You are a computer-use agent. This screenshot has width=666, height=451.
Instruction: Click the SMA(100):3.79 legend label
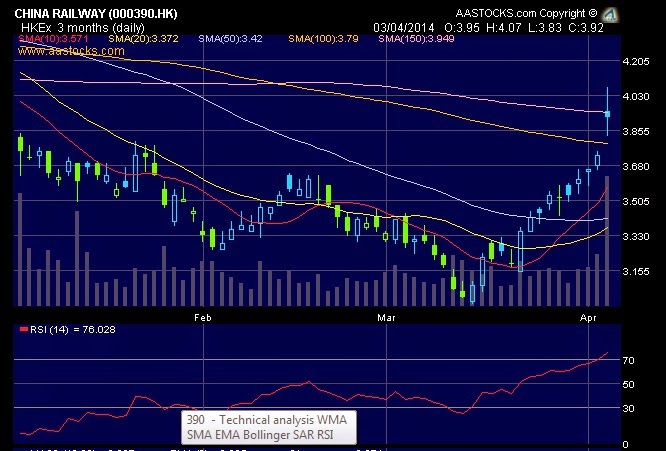click(323, 39)
